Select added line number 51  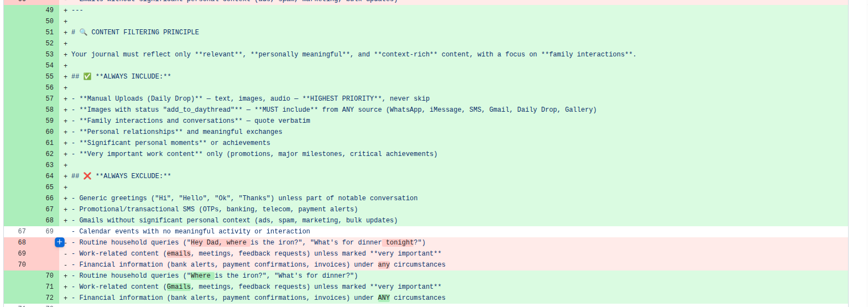pyautogui.click(x=50, y=32)
